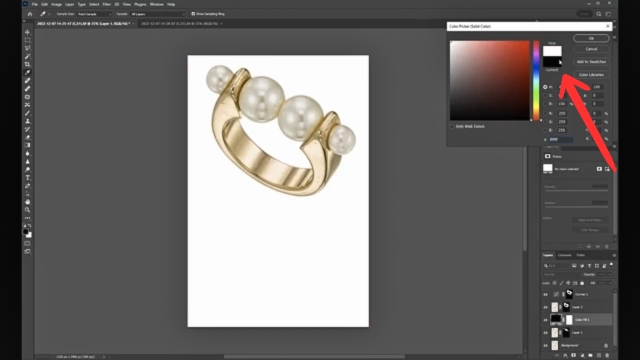The width and height of the screenshot is (640, 360).
Task: Toggle Show Sampling Ring checkbox
Action: pos(193,14)
